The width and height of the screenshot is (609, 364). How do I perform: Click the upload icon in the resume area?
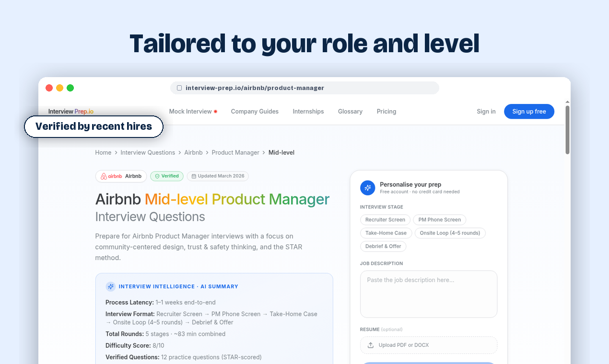[370, 345]
